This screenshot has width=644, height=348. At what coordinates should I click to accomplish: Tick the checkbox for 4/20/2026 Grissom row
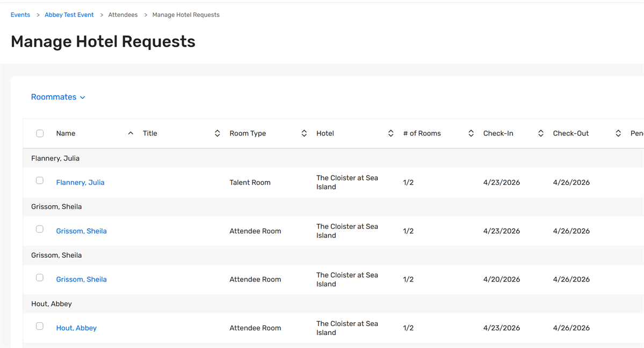point(40,278)
